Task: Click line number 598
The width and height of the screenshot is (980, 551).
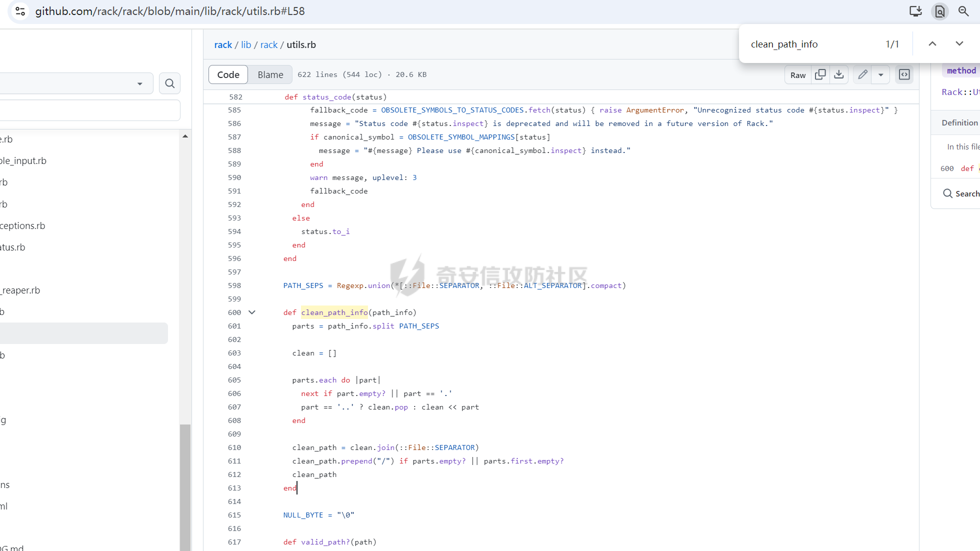Action: [234, 285]
